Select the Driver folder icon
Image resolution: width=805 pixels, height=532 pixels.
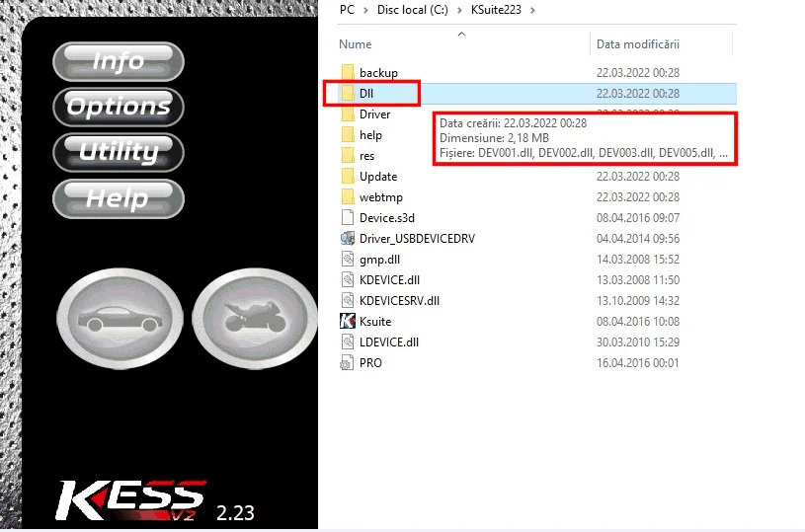click(x=348, y=114)
